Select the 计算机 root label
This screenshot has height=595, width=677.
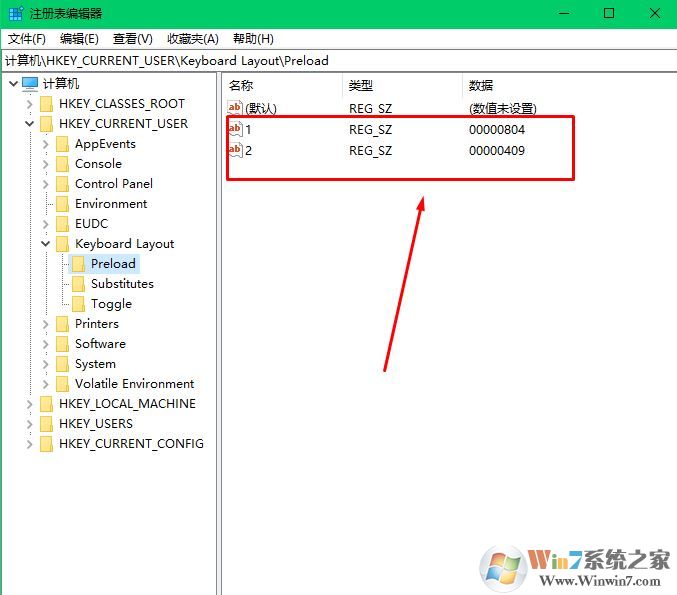click(61, 84)
